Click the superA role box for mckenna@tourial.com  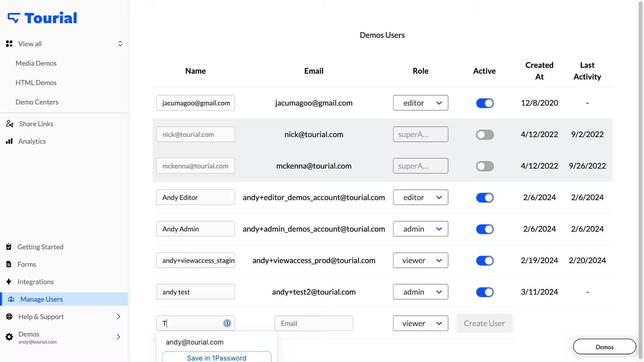(x=421, y=166)
